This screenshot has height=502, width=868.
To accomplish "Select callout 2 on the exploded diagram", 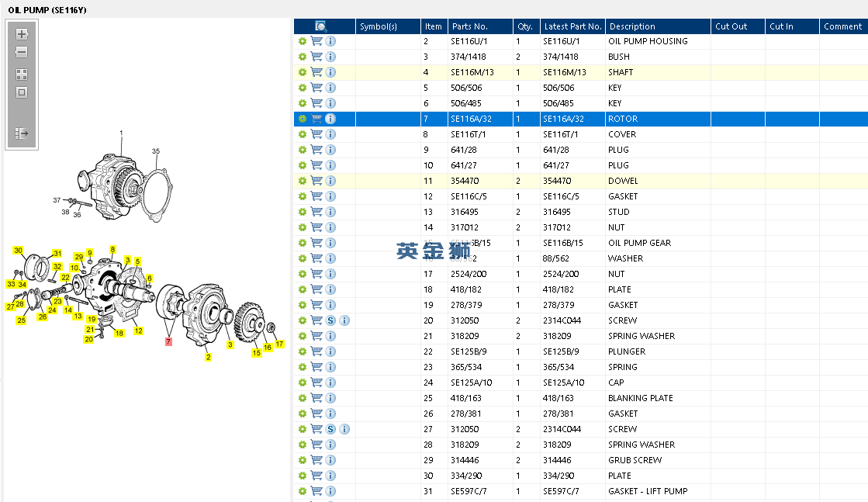I will (208, 357).
